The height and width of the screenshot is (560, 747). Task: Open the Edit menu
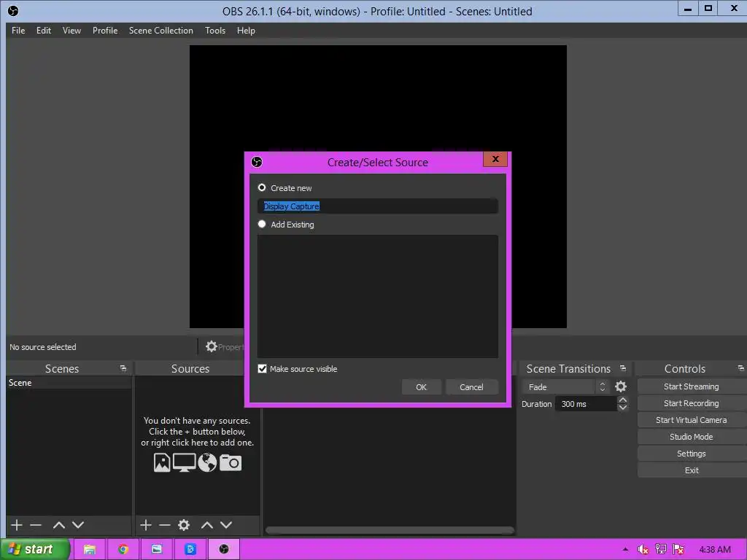[x=43, y=31]
